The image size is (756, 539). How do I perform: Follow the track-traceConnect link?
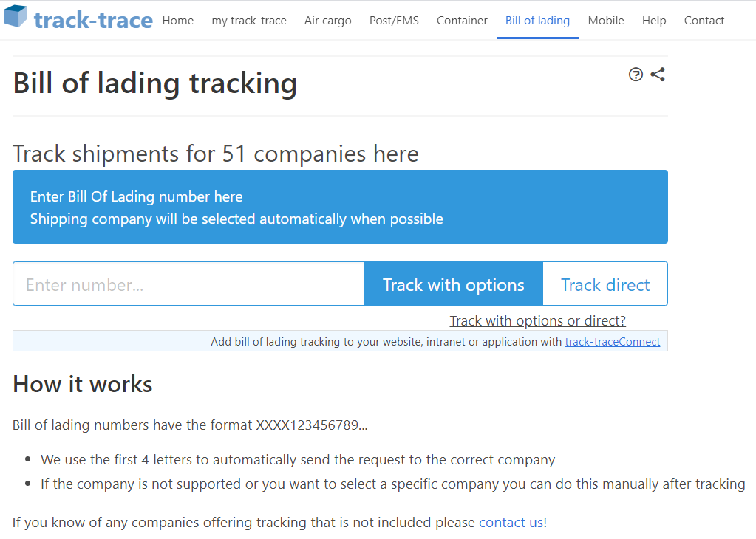[x=613, y=342]
